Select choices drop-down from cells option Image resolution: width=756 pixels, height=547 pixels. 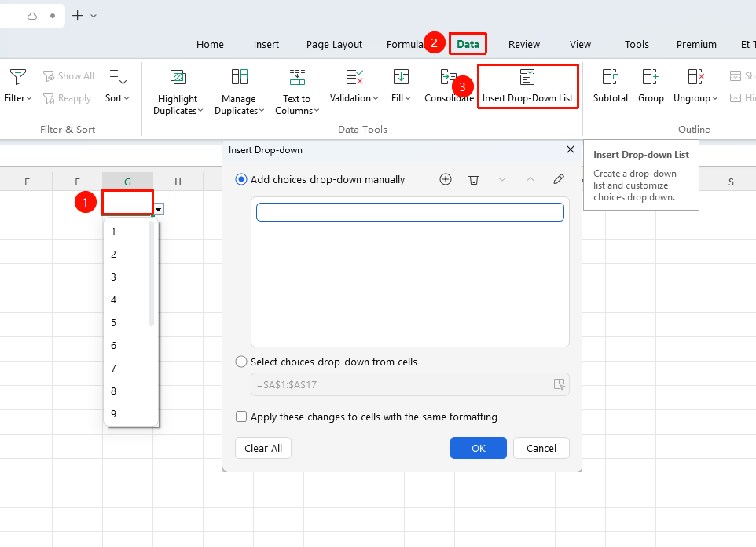tap(241, 362)
